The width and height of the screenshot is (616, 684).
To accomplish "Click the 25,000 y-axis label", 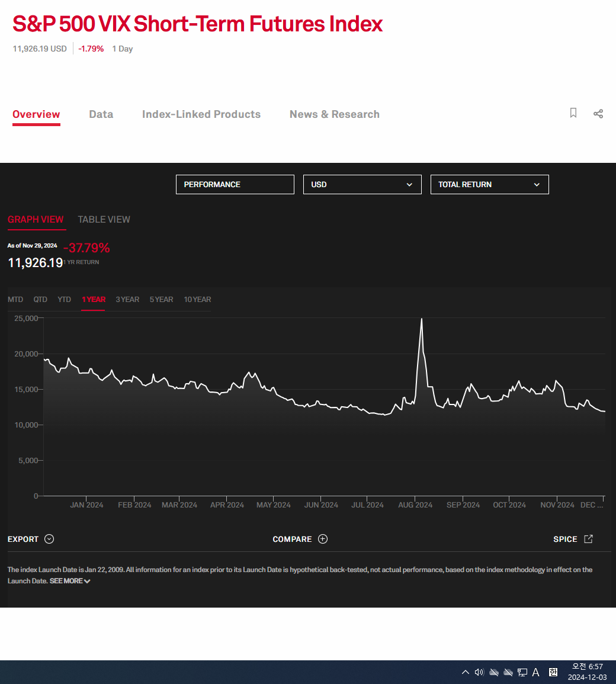I will 26,318.
